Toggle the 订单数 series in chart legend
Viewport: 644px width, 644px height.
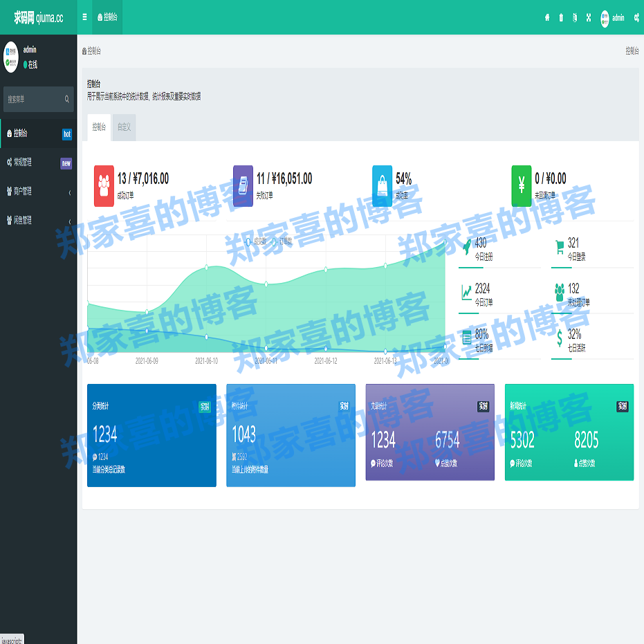coord(282,241)
